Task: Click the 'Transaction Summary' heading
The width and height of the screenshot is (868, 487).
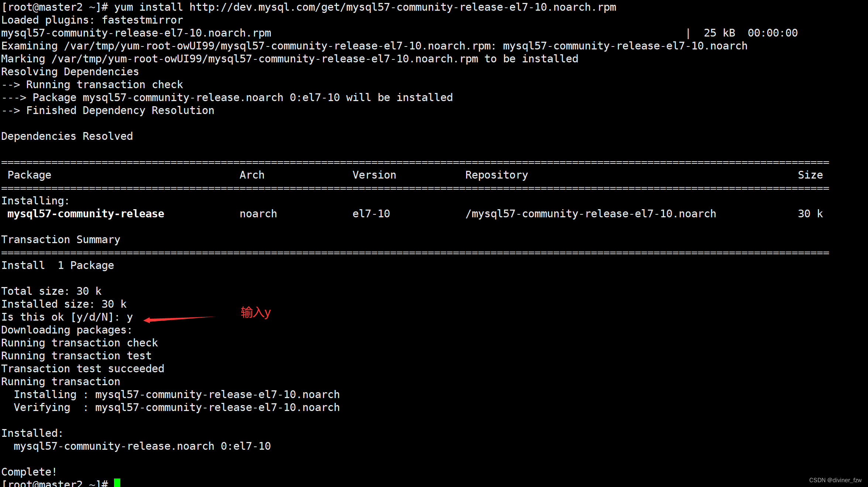Action: pos(61,239)
